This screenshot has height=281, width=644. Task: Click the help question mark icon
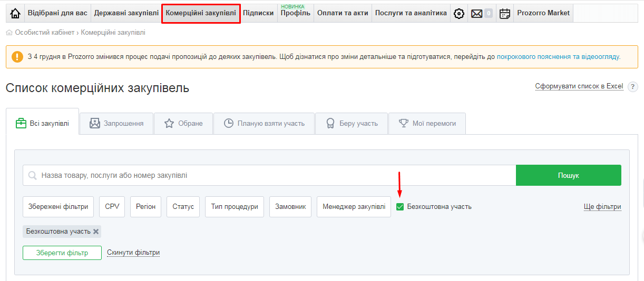tap(632, 87)
